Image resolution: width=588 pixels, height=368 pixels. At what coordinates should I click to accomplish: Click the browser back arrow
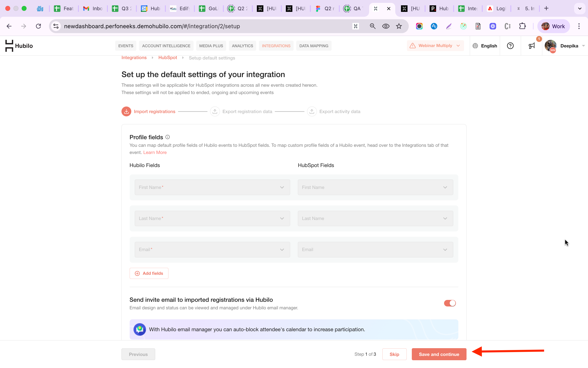[x=9, y=26]
